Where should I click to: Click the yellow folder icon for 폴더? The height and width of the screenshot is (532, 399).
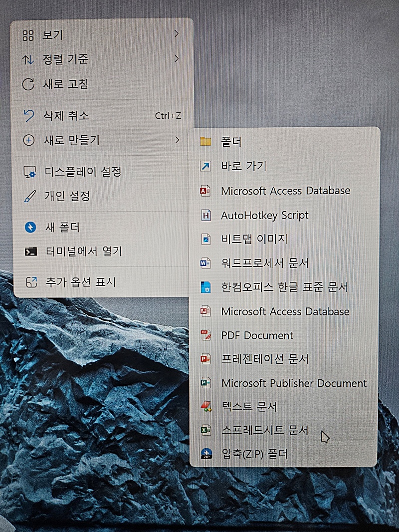(205, 141)
